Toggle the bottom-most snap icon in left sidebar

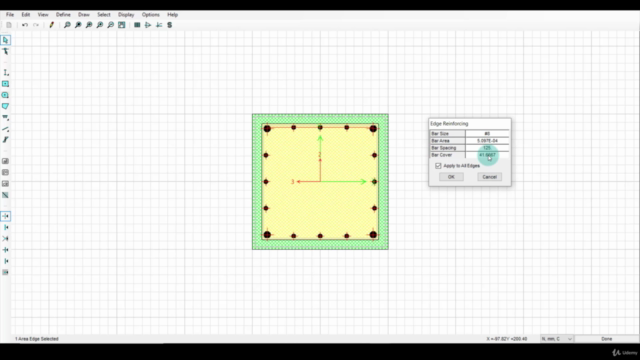[5, 272]
